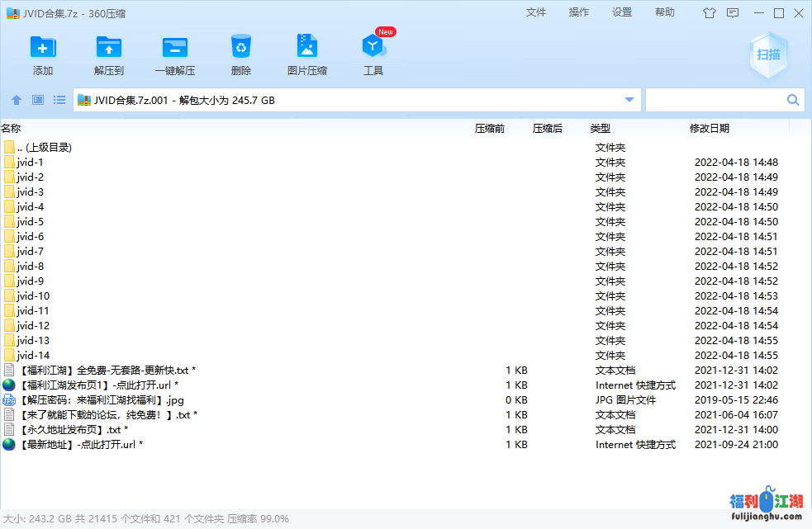Viewport: 812px width, 529px height.
Task: Open the Settings (设置) menu
Action: coord(622,12)
